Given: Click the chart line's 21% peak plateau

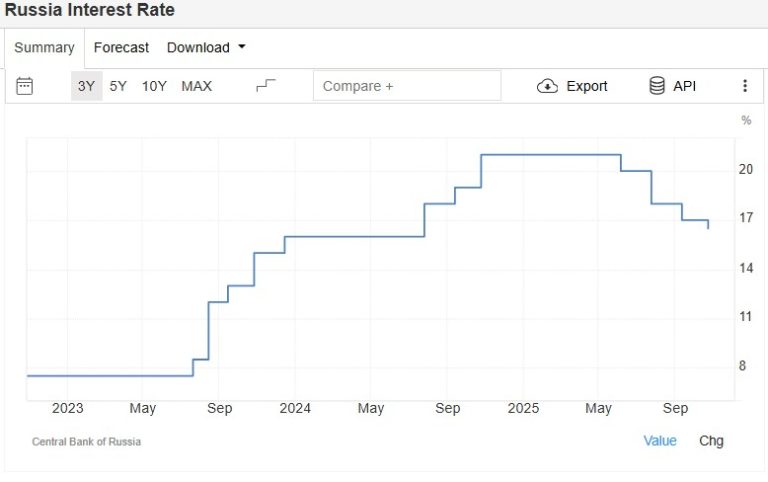Looking at the screenshot, I should [x=551, y=155].
